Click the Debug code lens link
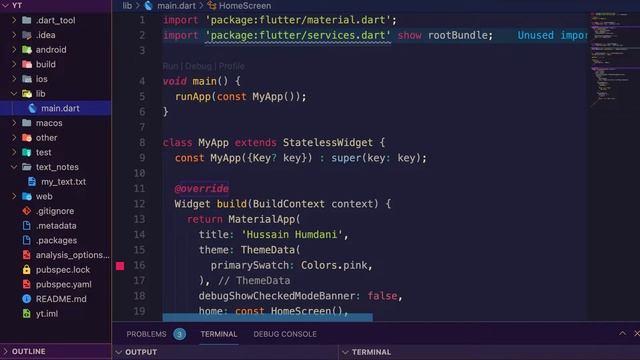The height and width of the screenshot is (360, 640). point(198,66)
